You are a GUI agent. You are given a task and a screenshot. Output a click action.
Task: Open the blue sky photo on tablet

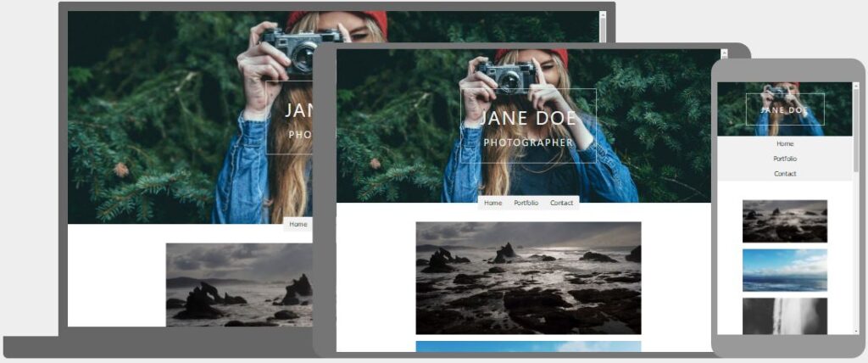[x=528, y=346]
